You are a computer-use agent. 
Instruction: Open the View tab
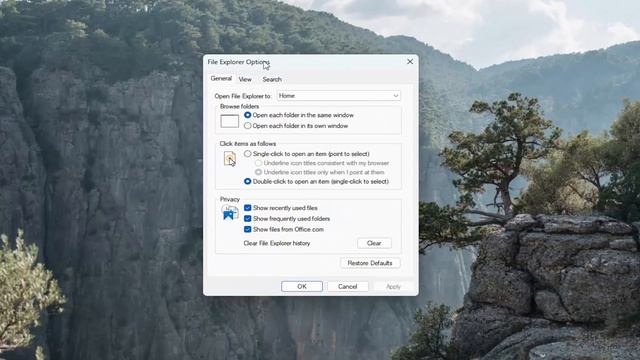(x=245, y=79)
